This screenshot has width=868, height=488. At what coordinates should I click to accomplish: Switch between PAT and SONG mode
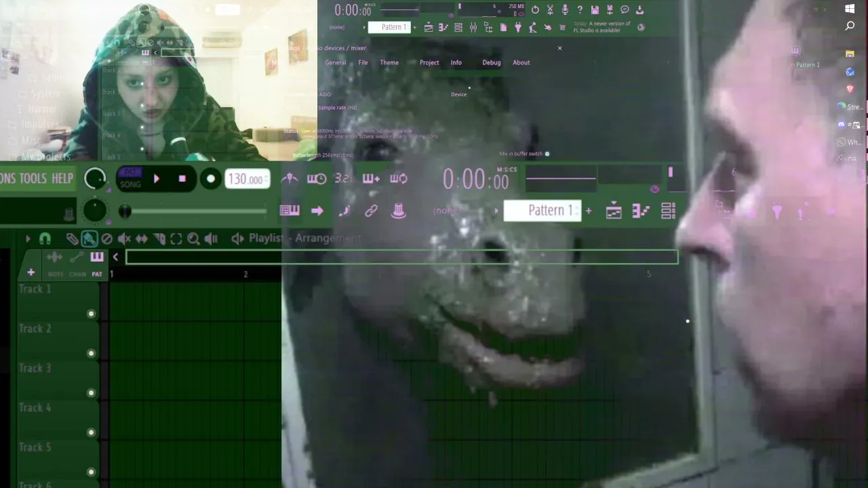pos(131,179)
